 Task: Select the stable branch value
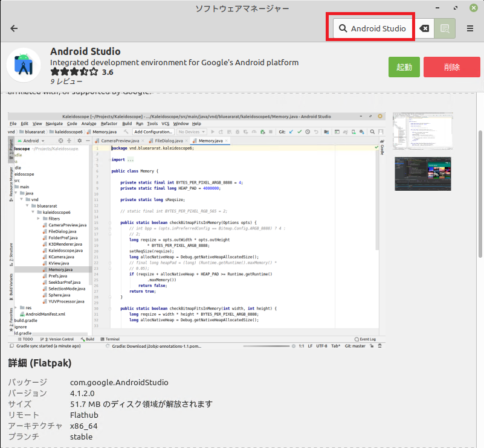point(81,437)
